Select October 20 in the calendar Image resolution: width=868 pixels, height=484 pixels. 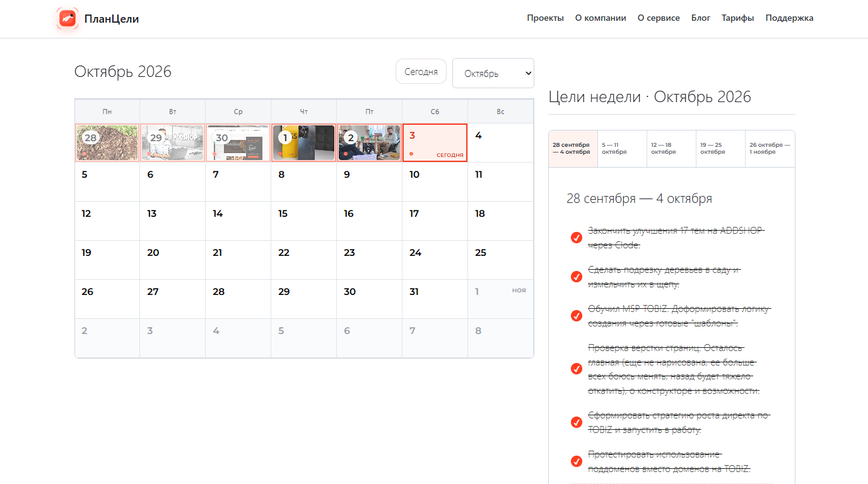pos(173,260)
